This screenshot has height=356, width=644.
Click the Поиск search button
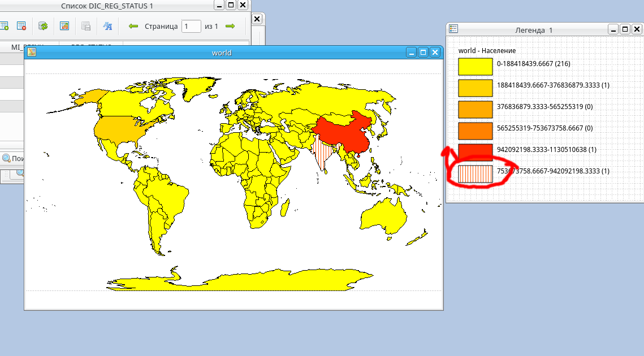coord(12,158)
